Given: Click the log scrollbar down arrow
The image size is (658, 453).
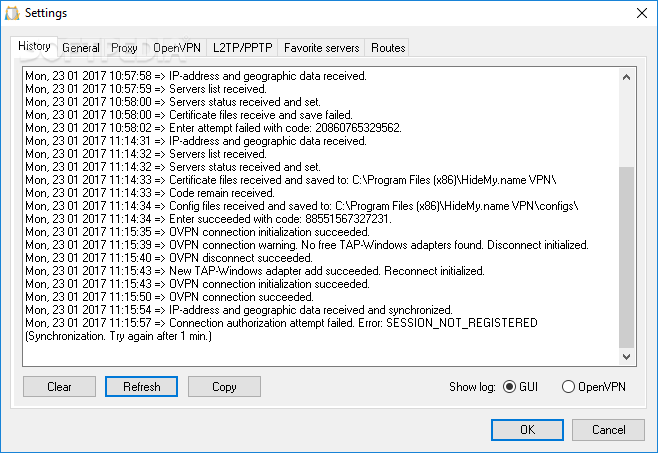Looking at the screenshot, I should 627,357.
